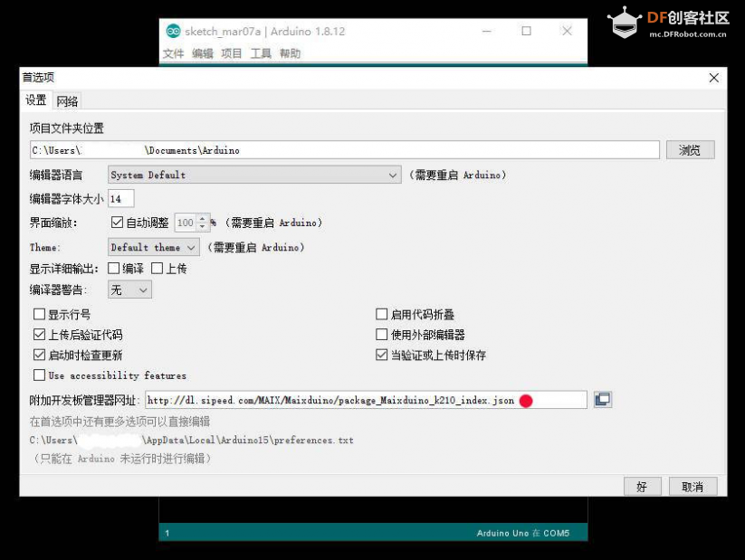Open the preferences.txt file path link
Image resolution: width=745 pixels, height=560 pixels.
192,441
